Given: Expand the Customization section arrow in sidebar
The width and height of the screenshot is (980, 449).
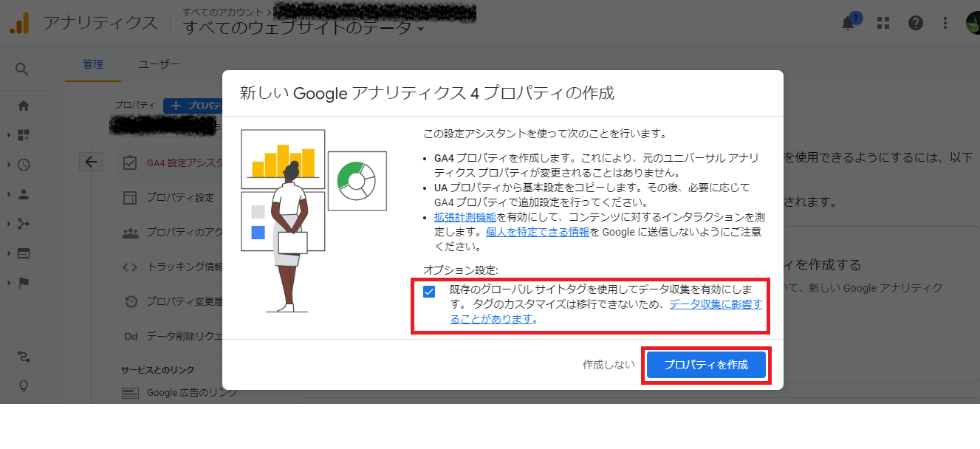Looking at the screenshot, I should (x=9, y=135).
